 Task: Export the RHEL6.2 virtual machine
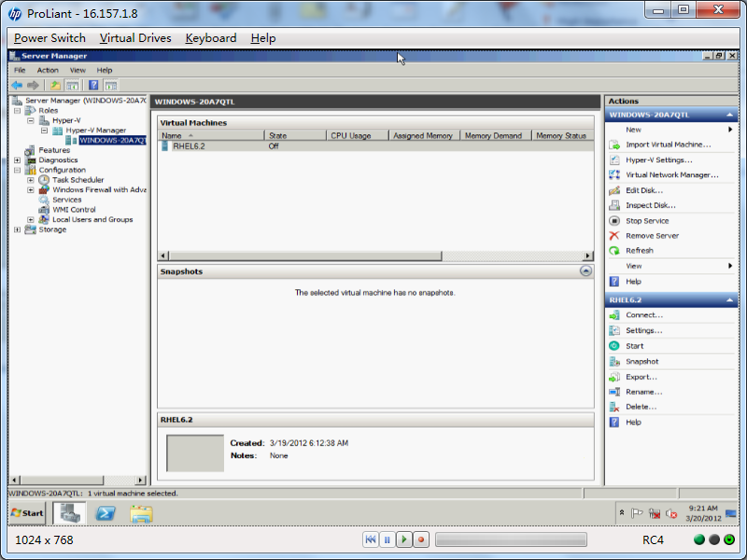click(x=641, y=377)
